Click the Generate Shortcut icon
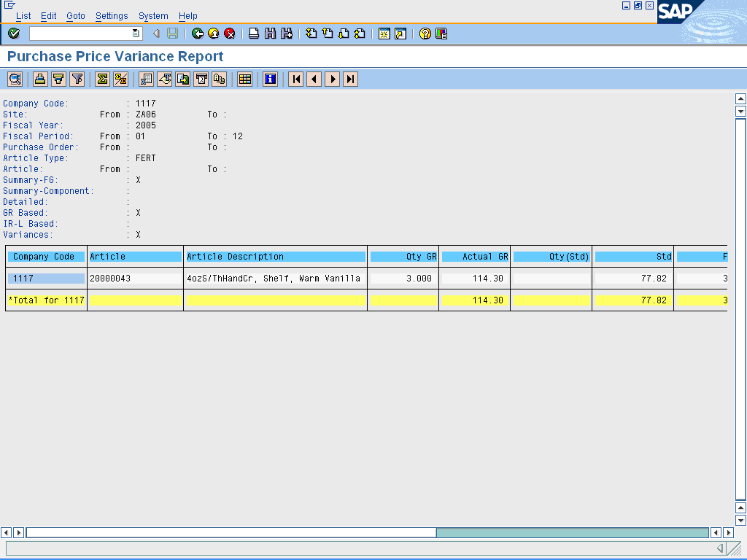The image size is (747, 560). (400, 34)
